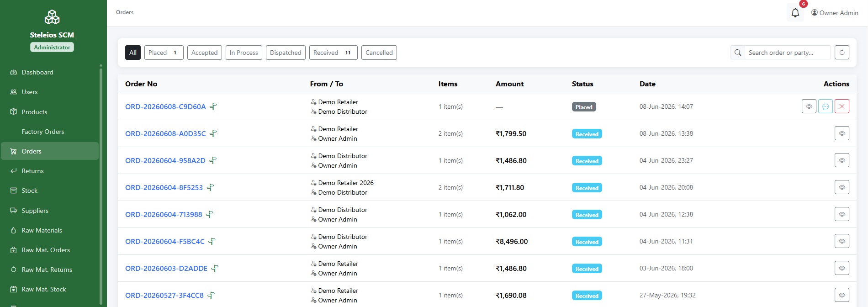This screenshot has height=307, width=868.
Task: Open Factory Orders in sidebar
Action: 50,132
